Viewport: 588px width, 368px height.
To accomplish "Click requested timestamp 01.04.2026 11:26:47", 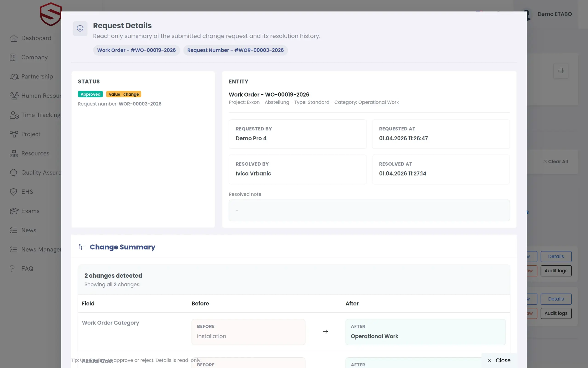I will pos(403,138).
